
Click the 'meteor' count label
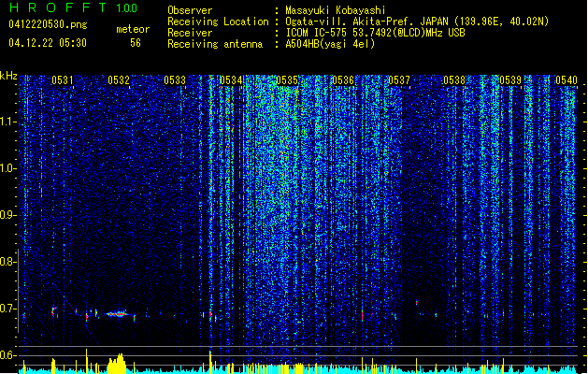[x=133, y=29]
